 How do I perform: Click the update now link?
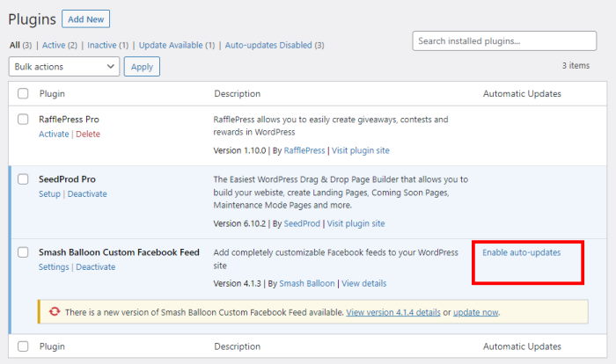476,312
